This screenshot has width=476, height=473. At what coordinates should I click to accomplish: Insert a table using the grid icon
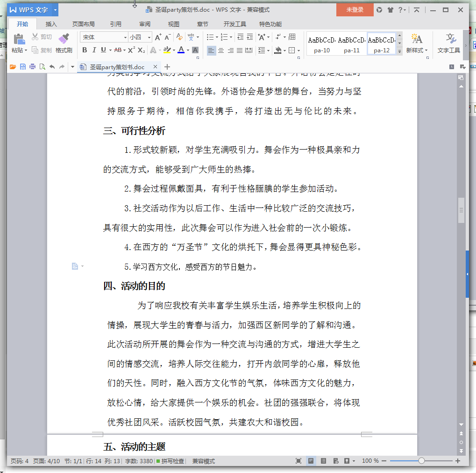click(x=292, y=37)
